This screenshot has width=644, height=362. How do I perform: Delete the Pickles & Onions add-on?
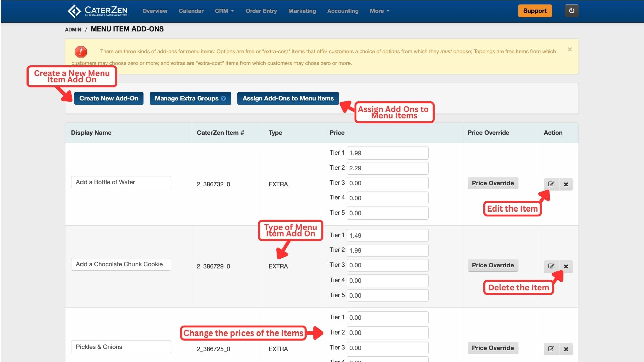[566, 349]
